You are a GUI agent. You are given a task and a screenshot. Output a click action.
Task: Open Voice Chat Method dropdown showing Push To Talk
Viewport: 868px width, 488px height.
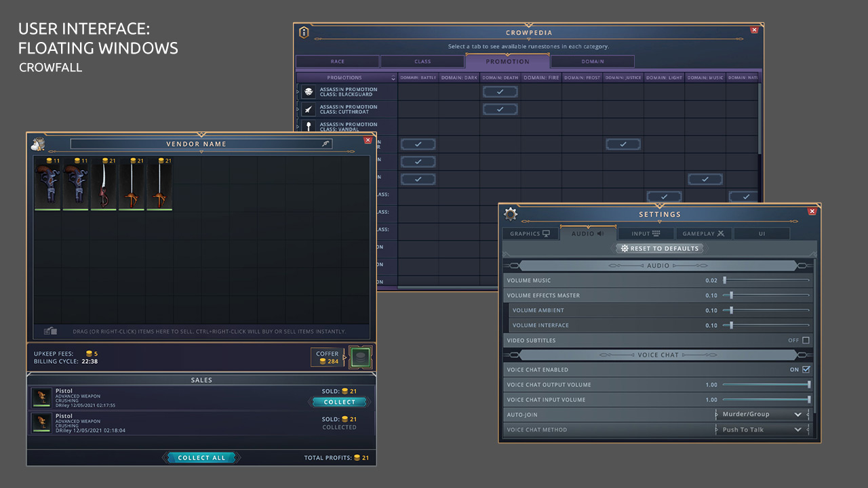[762, 430]
